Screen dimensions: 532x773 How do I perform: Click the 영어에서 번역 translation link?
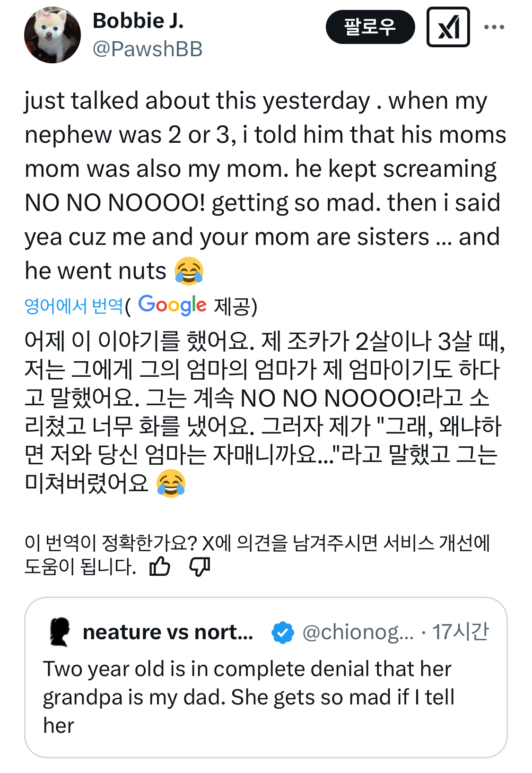(x=74, y=306)
